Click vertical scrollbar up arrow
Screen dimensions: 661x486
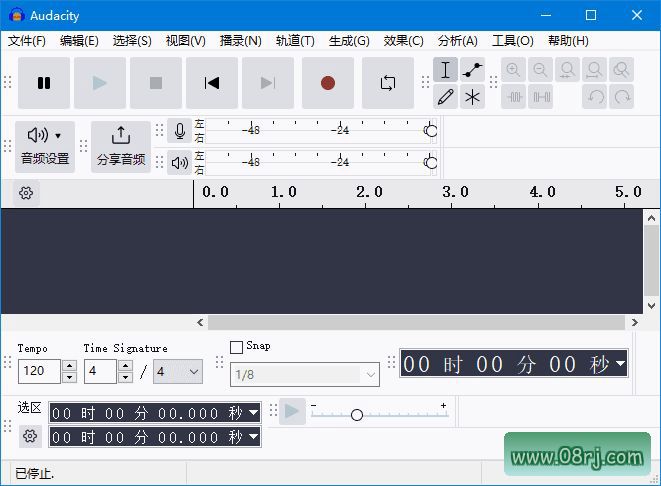[651, 218]
